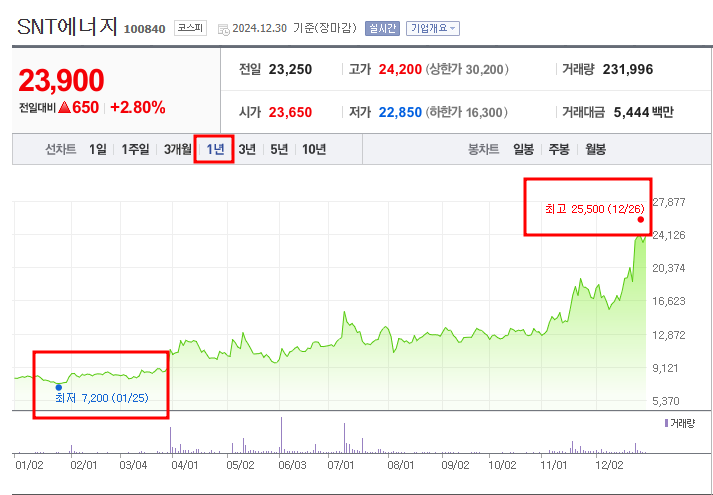
Task: Click the 11/01 x-axis date label
Action: point(553,465)
